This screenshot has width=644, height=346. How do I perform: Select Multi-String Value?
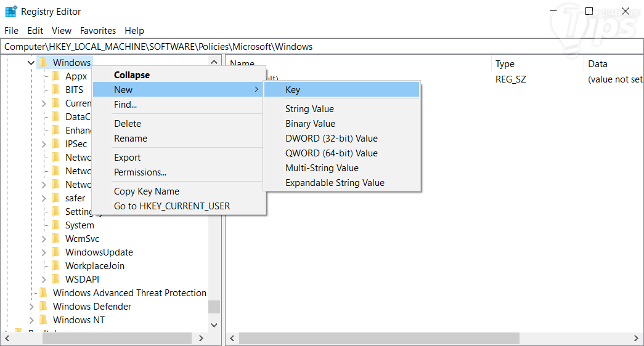[341, 168]
